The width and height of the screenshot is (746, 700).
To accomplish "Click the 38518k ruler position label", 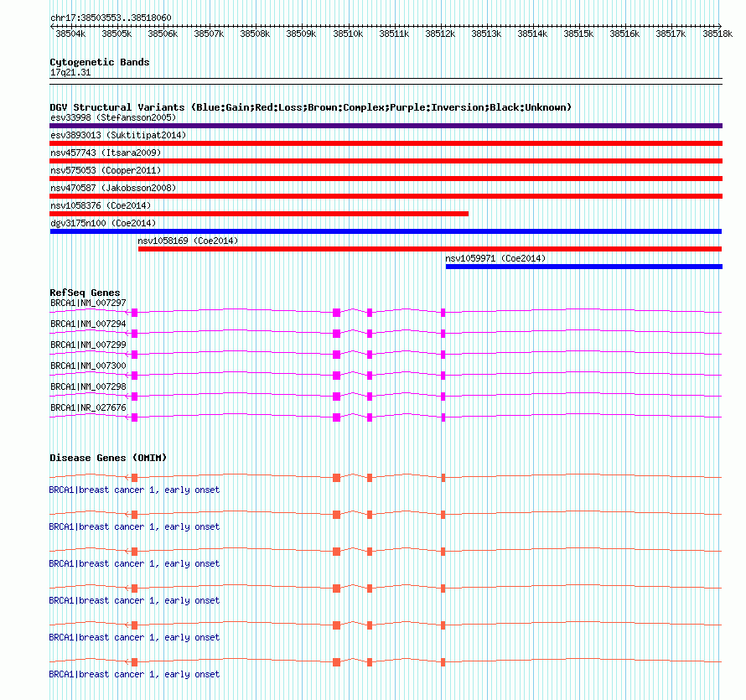I will (x=718, y=34).
